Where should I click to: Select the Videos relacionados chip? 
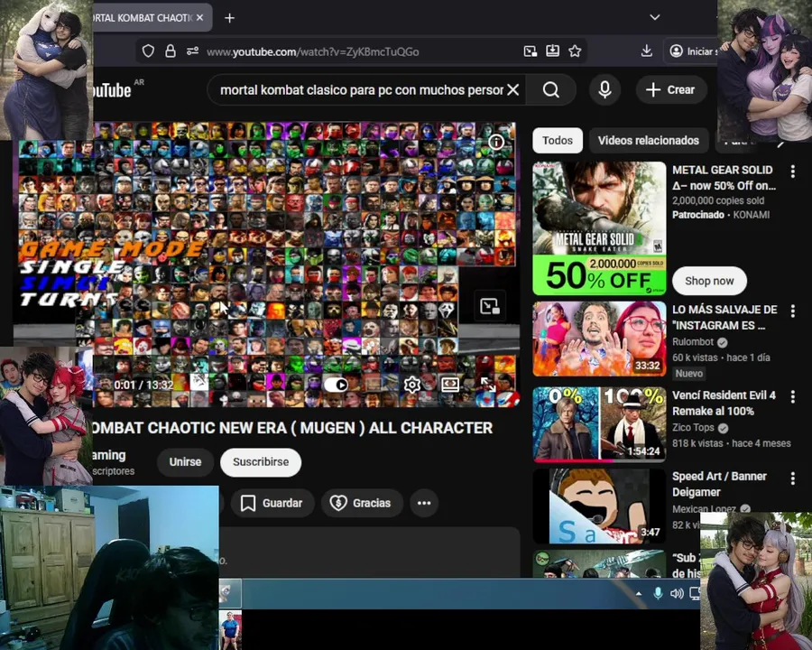pyautogui.click(x=649, y=141)
